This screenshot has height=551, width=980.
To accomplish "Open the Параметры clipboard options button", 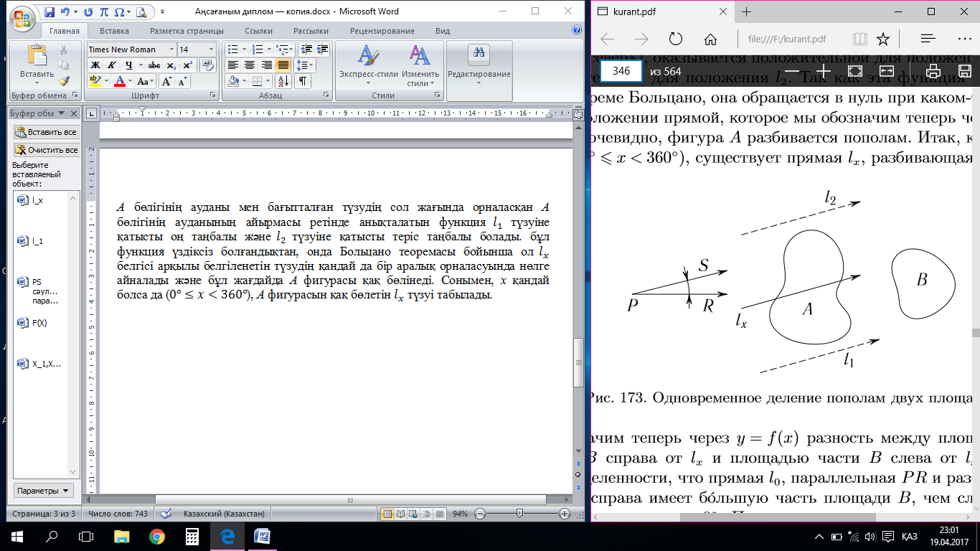I will pyautogui.click(x=44, y=491).
